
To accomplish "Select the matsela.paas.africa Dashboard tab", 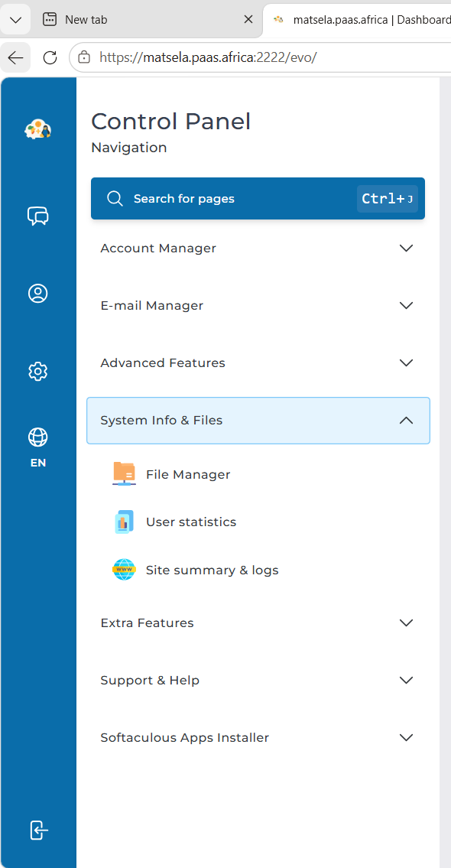I will (357, 19).
